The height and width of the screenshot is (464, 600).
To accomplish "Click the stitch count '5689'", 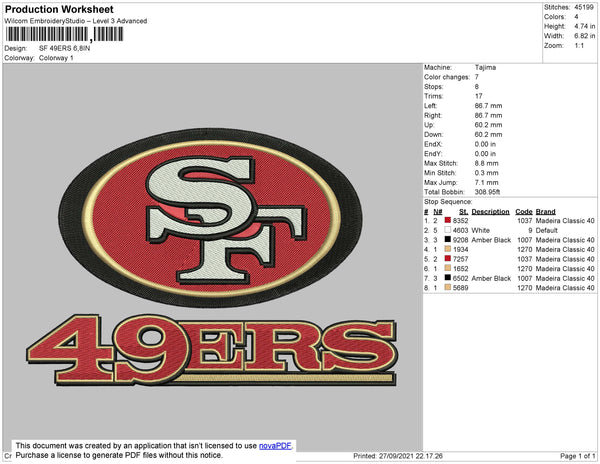I will coord(460,288).
